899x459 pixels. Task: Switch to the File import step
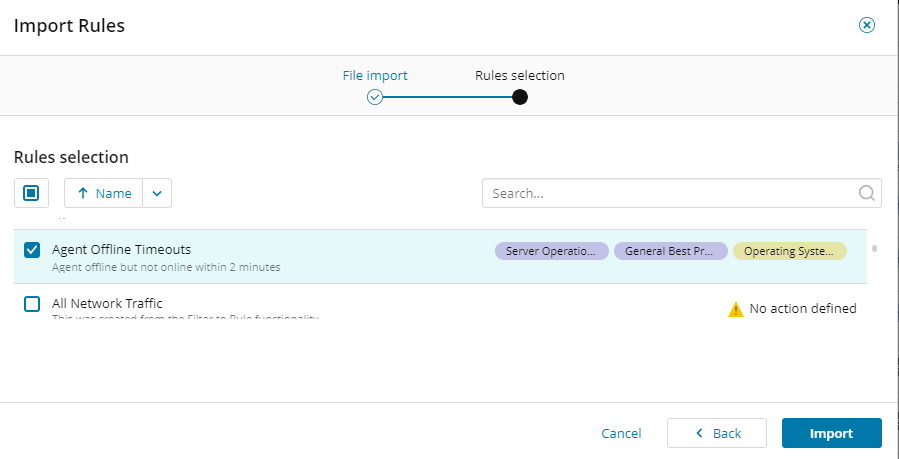(x=375, y=75)
